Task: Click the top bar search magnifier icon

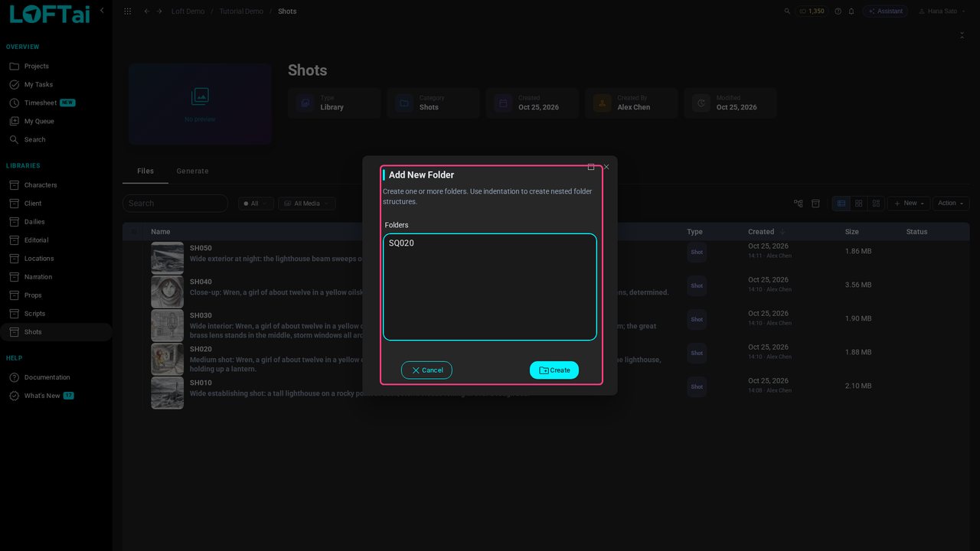Action: (x=788, y=11)
